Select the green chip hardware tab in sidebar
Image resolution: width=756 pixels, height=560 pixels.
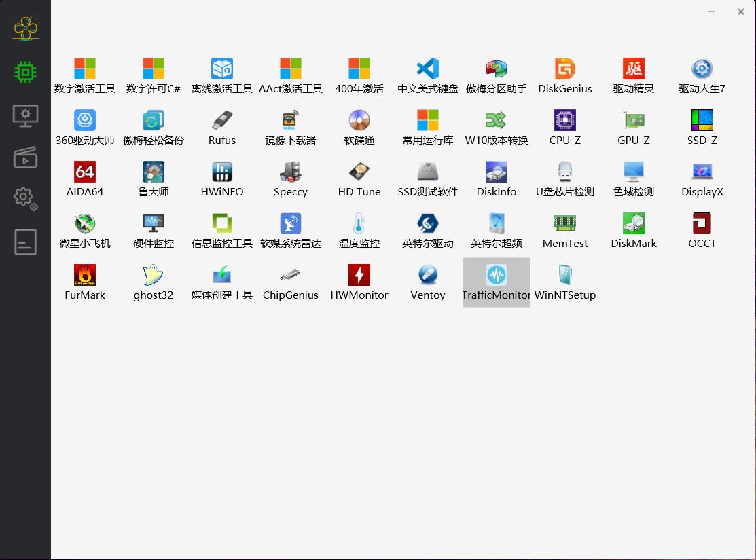pos(25,72)
